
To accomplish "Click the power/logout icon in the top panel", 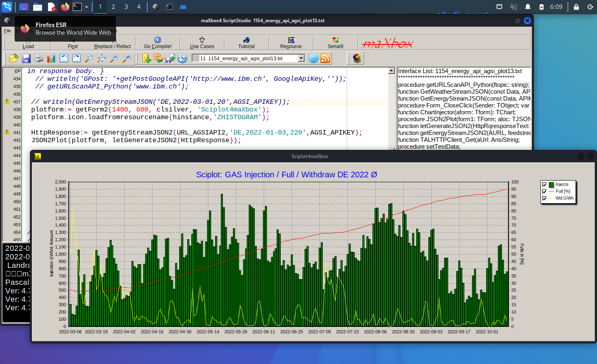I will click(x=590, y=7).
